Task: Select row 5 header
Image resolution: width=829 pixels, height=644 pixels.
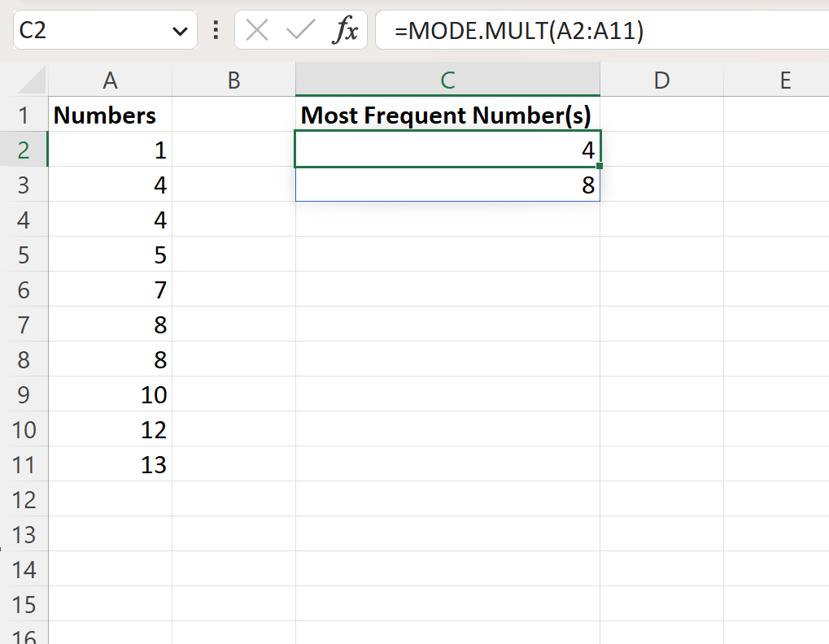Action: [24, 255]
